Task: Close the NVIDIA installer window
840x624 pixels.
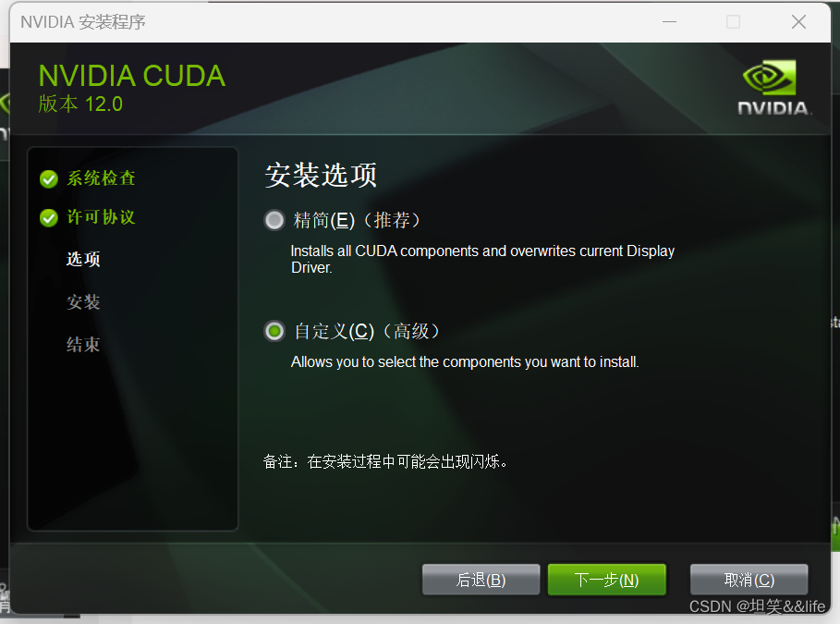Action: click(x=798, y=22)
